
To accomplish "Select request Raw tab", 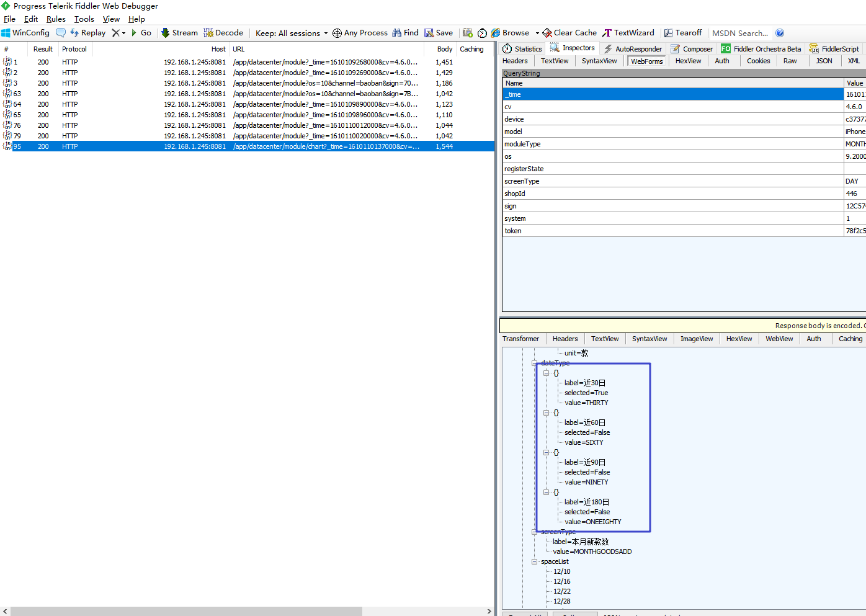I will [x=790, y=61].
